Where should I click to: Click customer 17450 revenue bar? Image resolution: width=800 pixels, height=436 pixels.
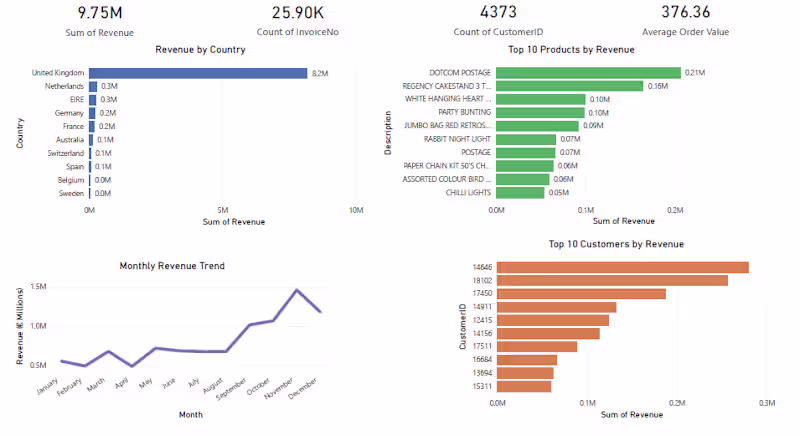tap(581, 294)
